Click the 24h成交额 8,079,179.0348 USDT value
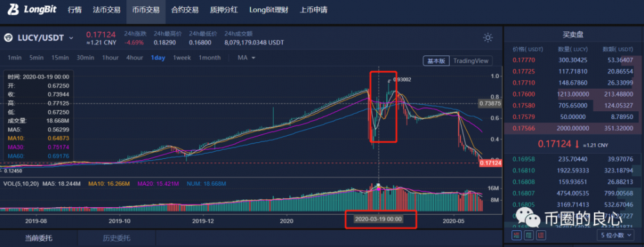Screen dimensions: 644x247 (254, 42)
